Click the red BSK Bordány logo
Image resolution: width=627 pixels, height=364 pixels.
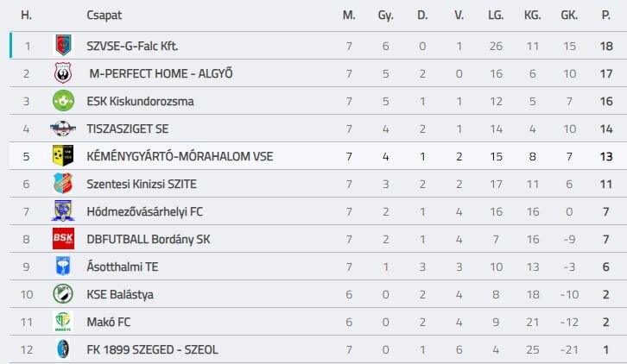pyautogui.click(x=63, y=239)
